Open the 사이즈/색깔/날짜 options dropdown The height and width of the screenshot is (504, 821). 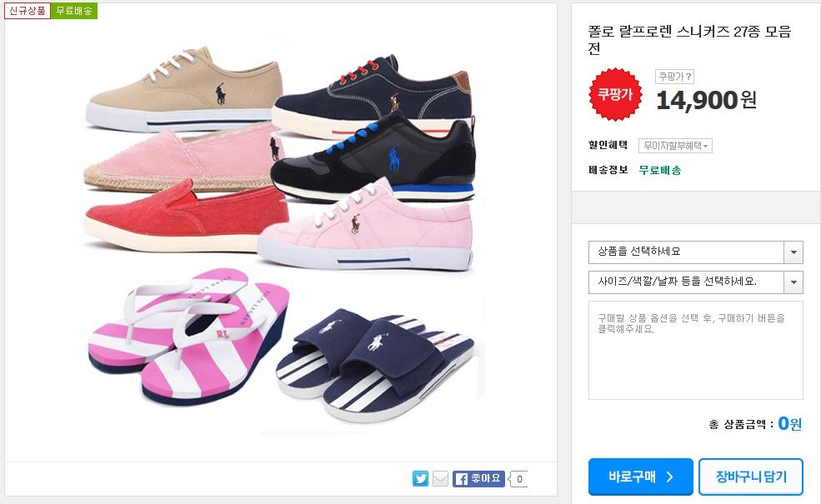696,282
